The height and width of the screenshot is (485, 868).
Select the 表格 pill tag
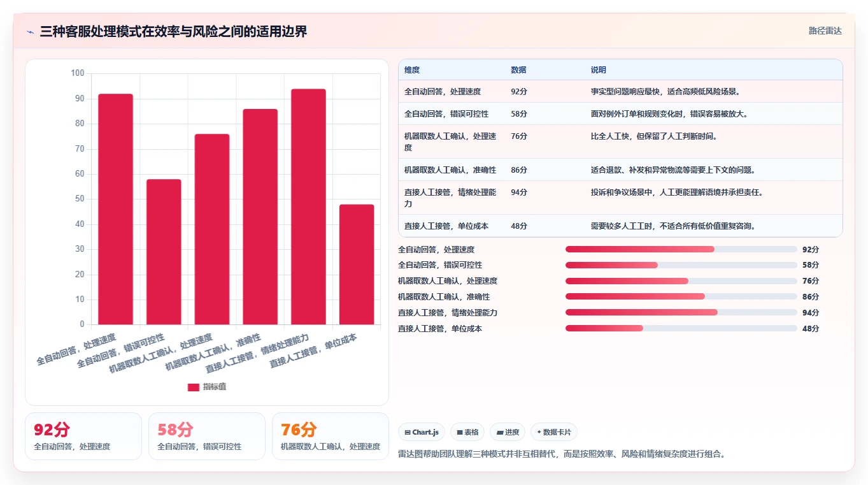pos(467,432)
